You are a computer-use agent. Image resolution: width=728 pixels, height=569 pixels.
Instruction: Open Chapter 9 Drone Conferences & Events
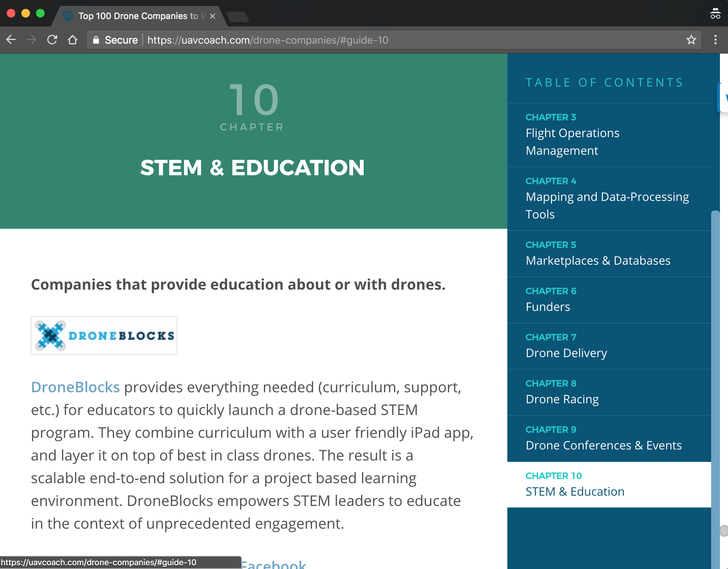pyautogui.click(x=609, y=438)
